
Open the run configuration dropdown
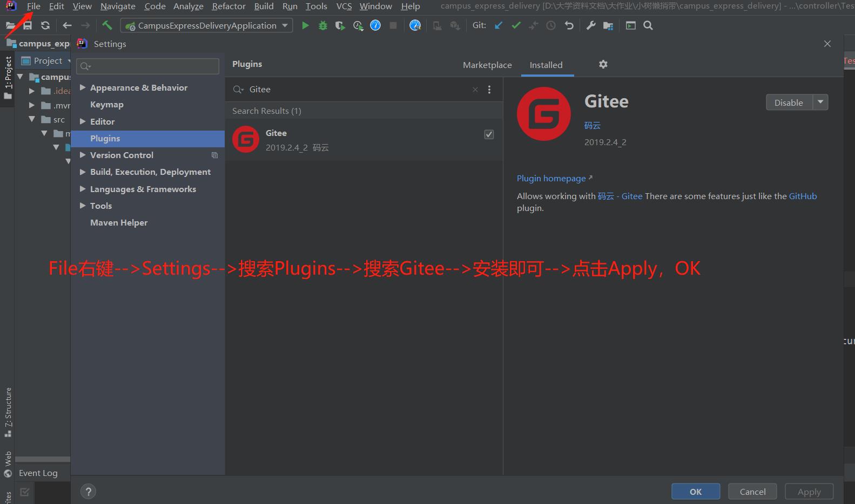point(206,25)
